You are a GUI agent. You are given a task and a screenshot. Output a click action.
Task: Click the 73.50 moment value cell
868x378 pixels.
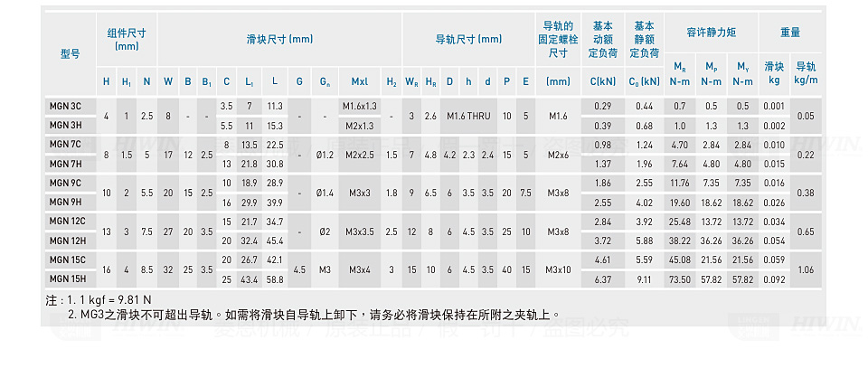[x=679, y=279]
